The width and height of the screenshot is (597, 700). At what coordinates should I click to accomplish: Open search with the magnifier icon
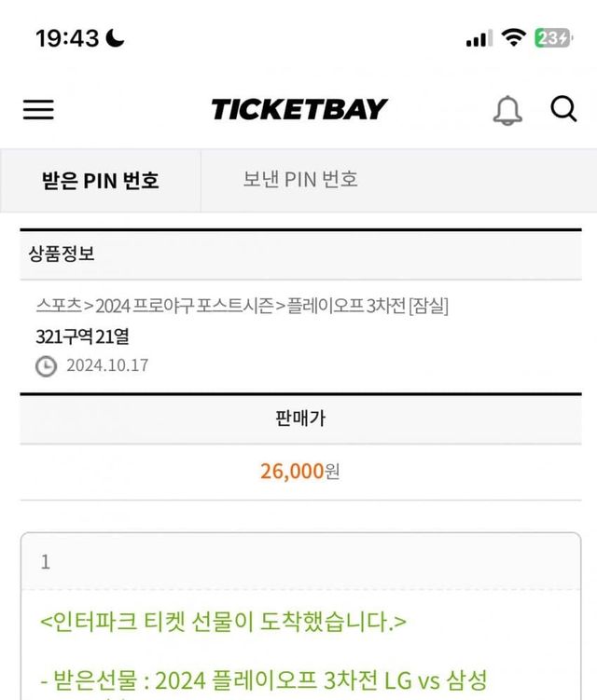563,110
